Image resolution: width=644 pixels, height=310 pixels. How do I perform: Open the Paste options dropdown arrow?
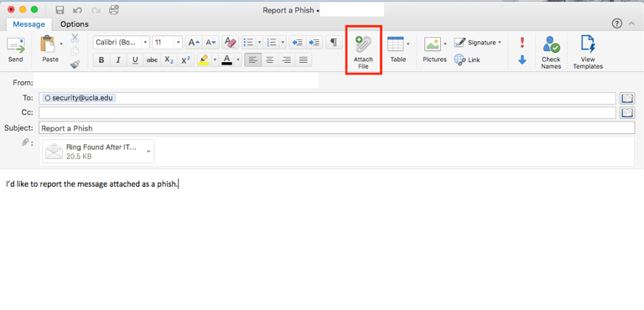(61, 44)
